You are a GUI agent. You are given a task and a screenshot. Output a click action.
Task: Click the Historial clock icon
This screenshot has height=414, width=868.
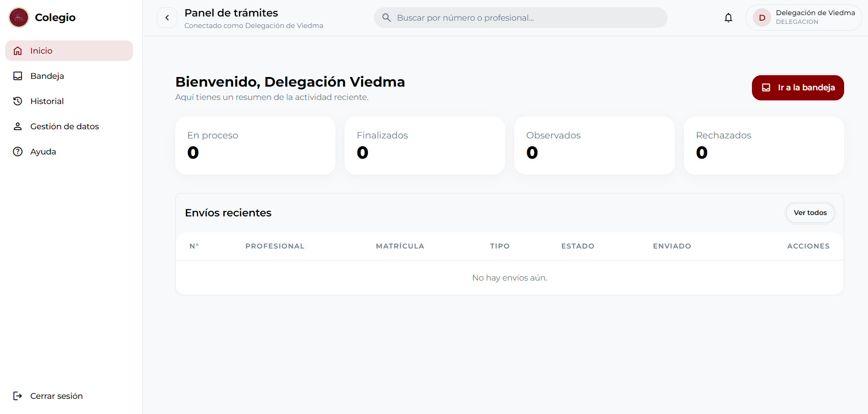click(18, 101)
